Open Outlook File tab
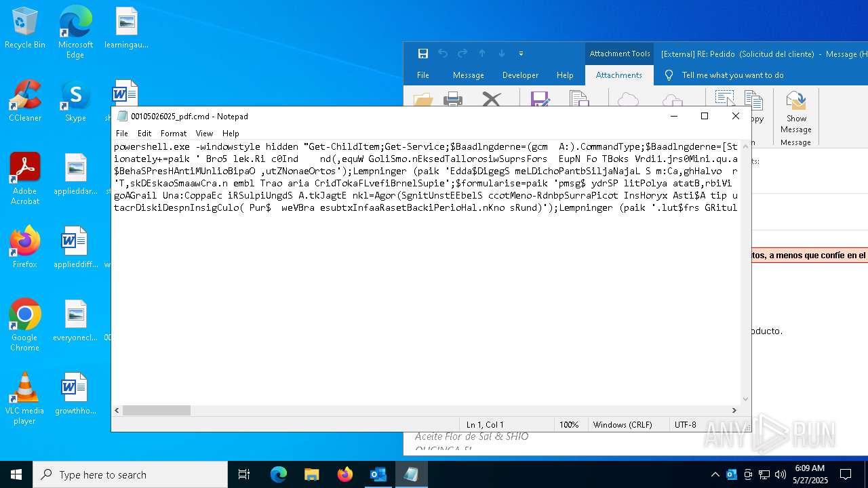 pyautogui.click(x=423, y=75)
